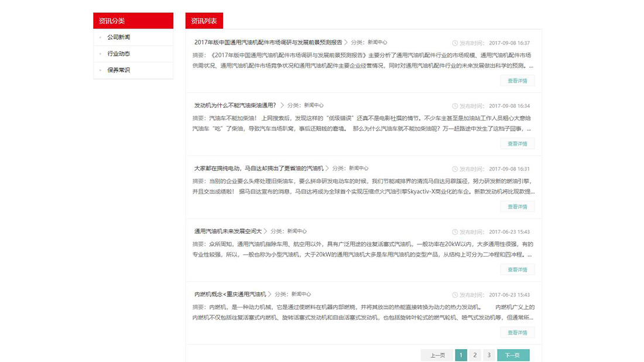Image resolution: width=644 pixels, height=362 pixels.
Task: Open article 通用汽油机未来发展空间大
Action: (228, 231)
